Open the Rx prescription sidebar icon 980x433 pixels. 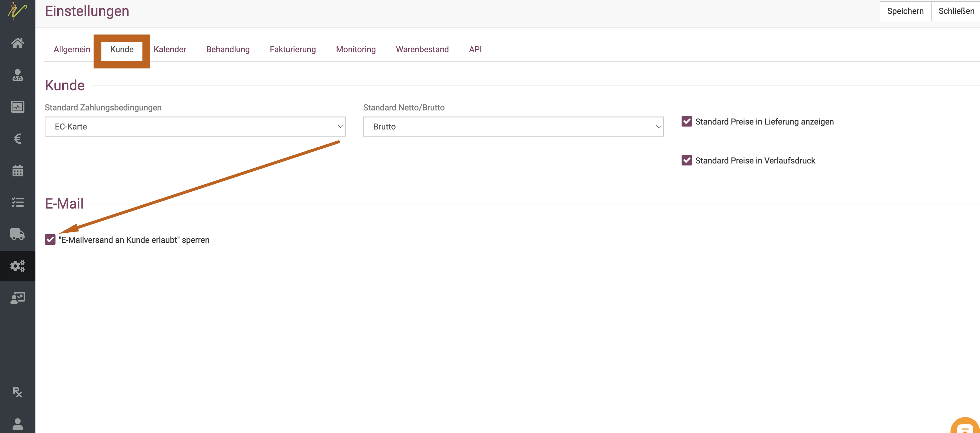tap(17, 392)
